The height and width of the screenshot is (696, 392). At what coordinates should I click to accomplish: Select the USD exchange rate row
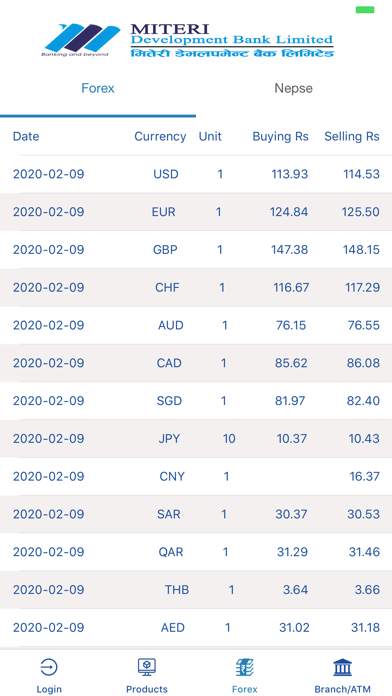196,174
